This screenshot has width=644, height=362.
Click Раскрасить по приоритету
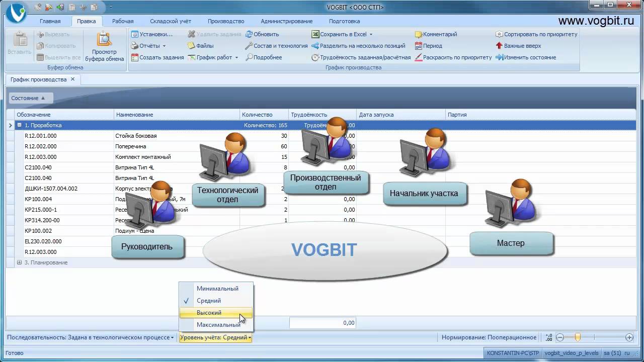[x=453, y=57]
